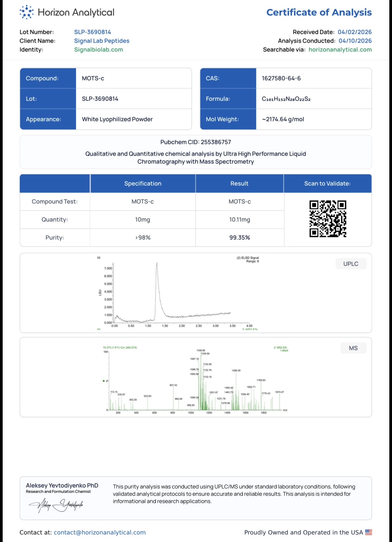Select the CAS number 1627580-64-6
This screenshot has height=542, width=392.
click(x=281, y=78)
